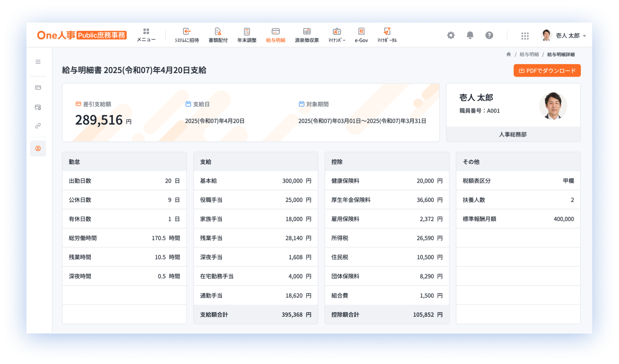Viewport: 619px width, 364px height.
Task: Click the 給与明細 breadcrumb link
Action: [529, 54]
